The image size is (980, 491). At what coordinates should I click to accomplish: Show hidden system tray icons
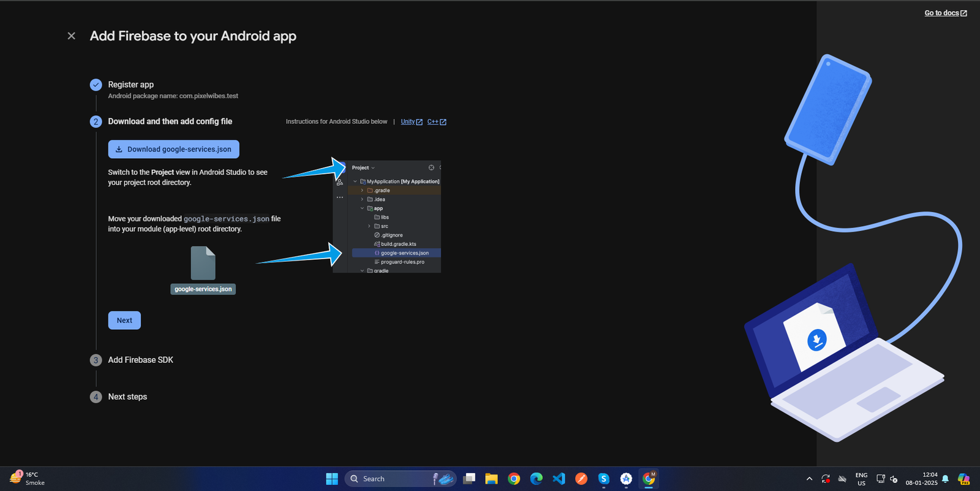pos(809,479)
